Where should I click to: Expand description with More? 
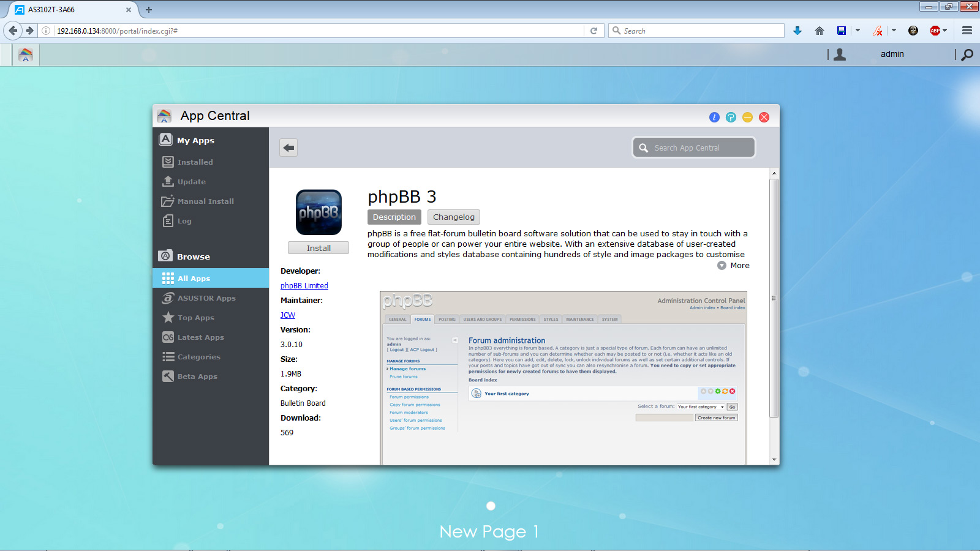coord(734,266)
